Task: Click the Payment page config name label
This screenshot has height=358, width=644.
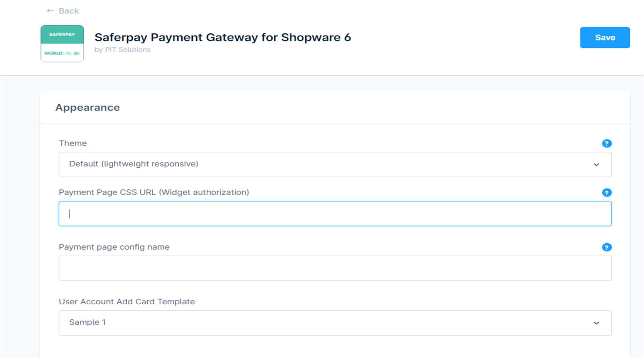Action: pyautogui.click(x=114, y=247)
